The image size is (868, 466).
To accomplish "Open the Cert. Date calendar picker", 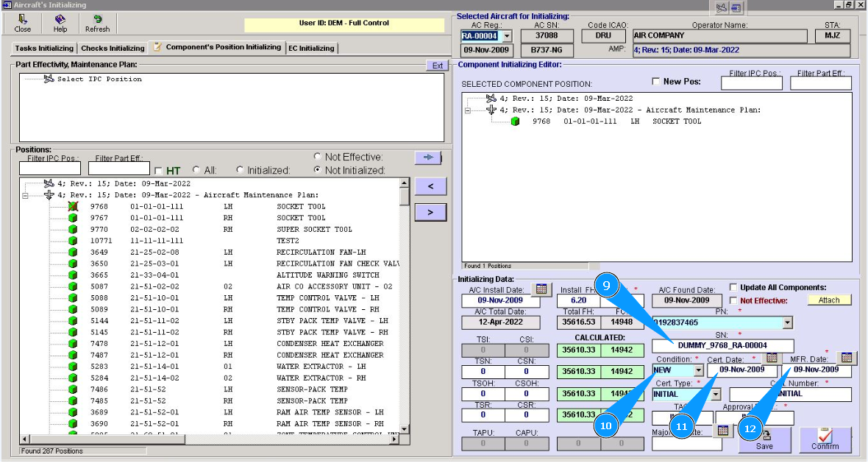I will coord(772,357).
